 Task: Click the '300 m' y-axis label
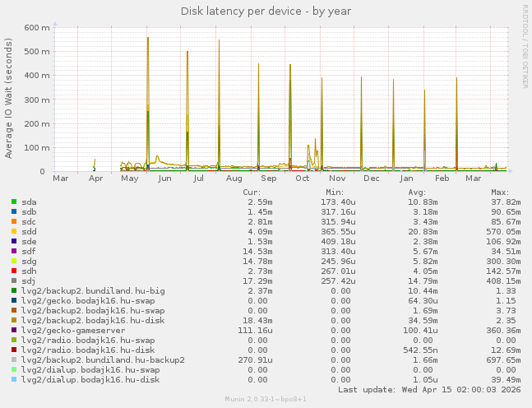[x=37, y=100]
